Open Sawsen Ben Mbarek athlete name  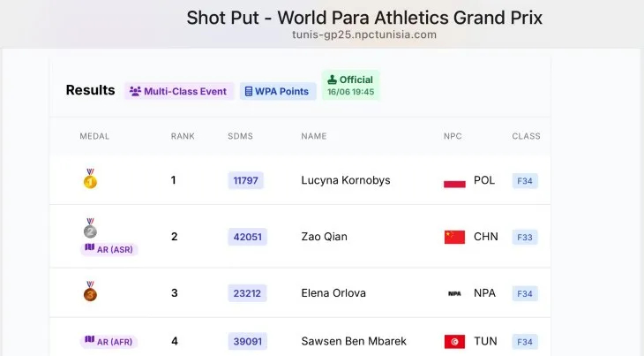coord(354,341)
